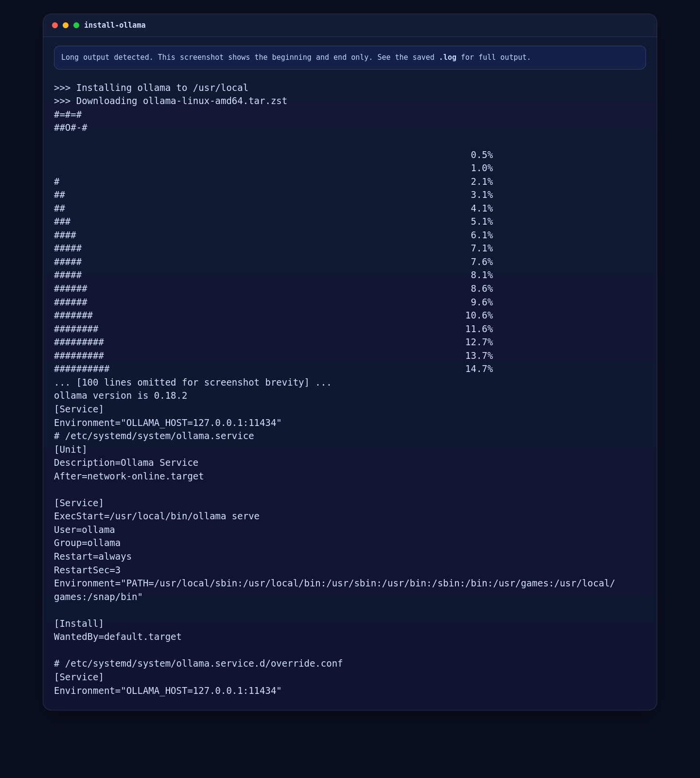
Task: Click the 14.7% progress value
Action: (479, 369)
